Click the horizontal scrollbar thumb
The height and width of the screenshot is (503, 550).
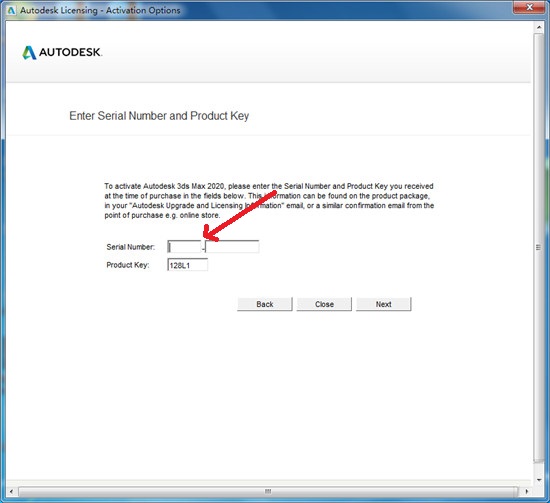tap(268, 491)
